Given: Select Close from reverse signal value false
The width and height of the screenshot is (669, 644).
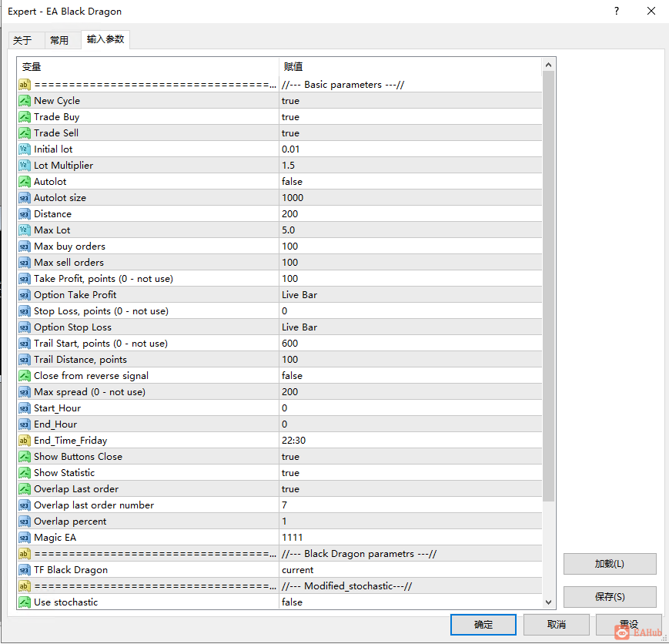Looking at the screenshot, I should coord(293,376).
